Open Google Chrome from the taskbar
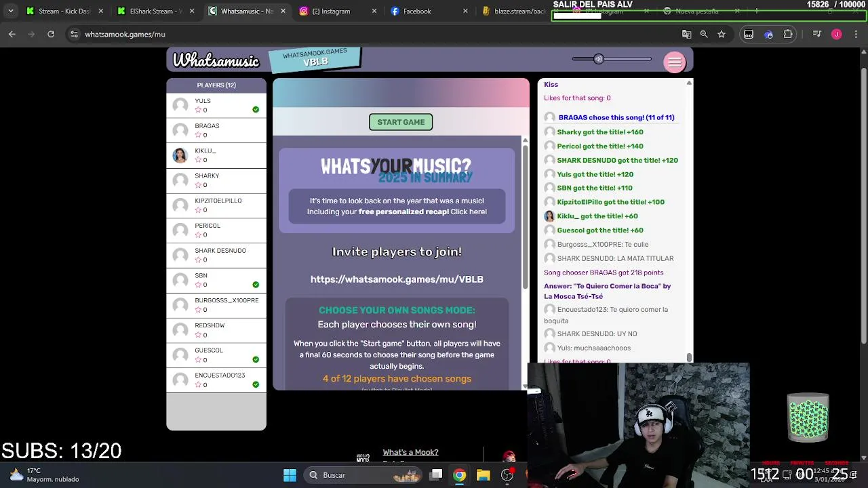This screenshot has width=868, height=488. [460, 475]
